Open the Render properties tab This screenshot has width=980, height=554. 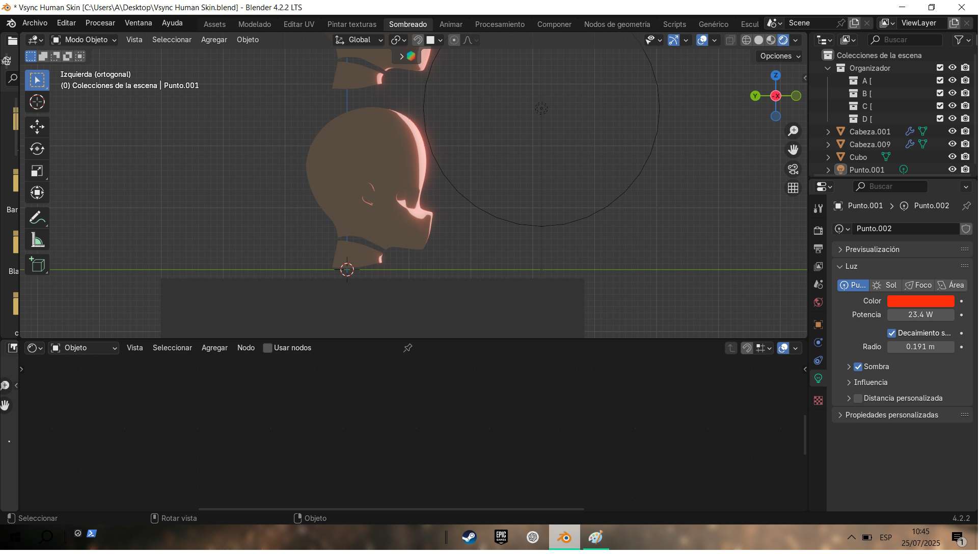point(820,231)
